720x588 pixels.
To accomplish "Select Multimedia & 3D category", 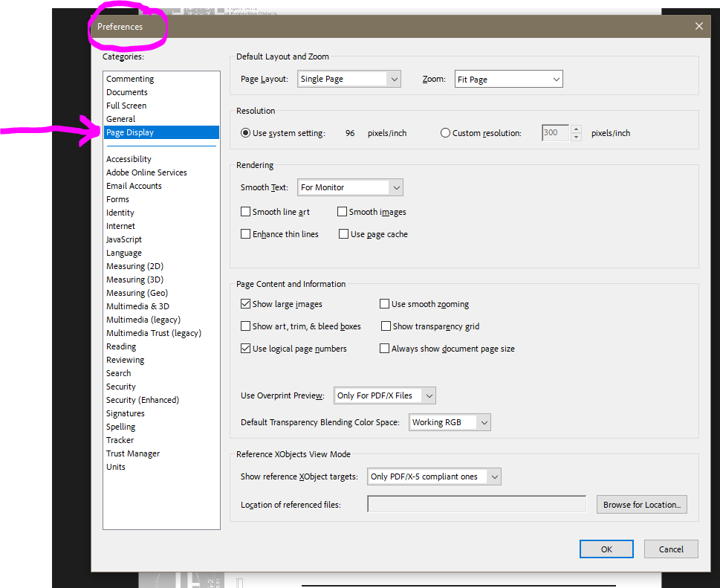I will (x=137, y=306).
